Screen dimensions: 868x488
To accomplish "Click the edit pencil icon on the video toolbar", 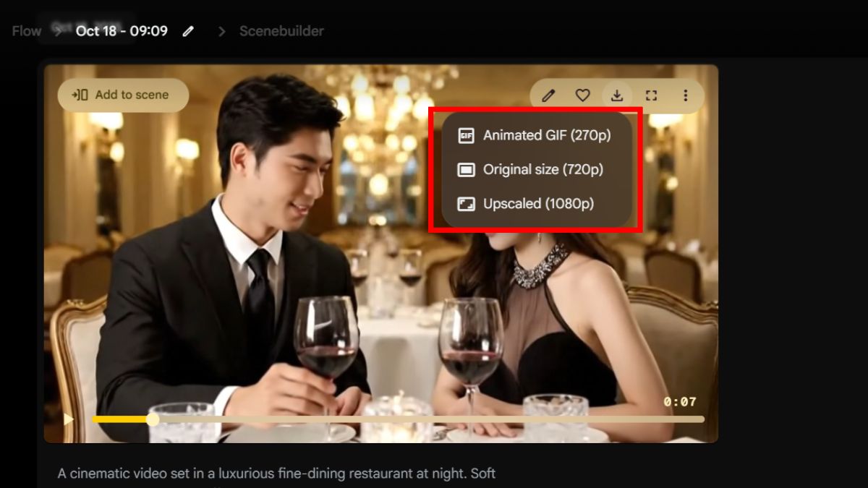I will (x=548, y=95).
